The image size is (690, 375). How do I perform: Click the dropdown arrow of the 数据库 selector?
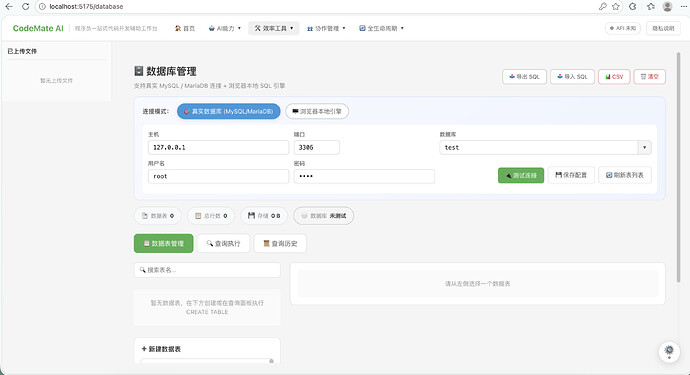coord(645,147)
